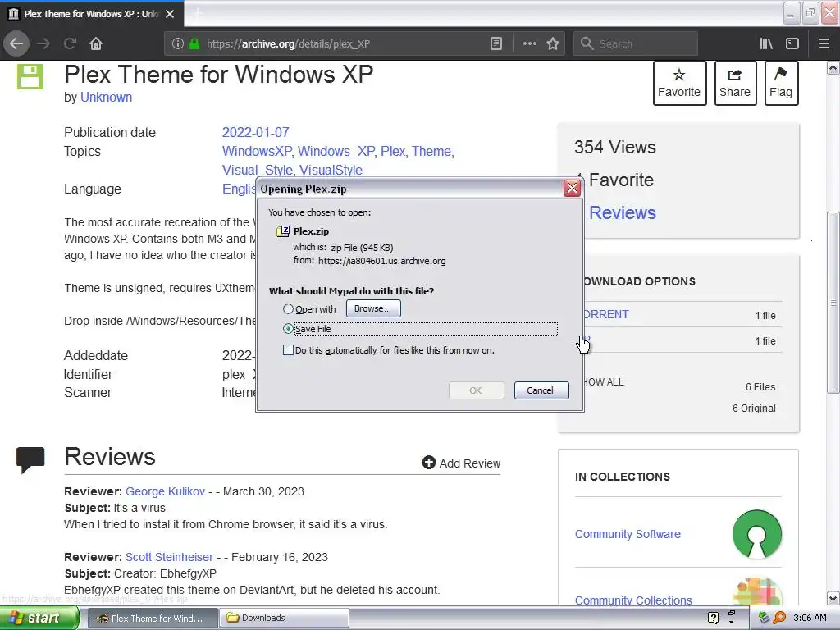This screenshot has height=630, width=840.
Task: Close the Opening Plex.zip dialog
Action: [x=572, y=189]
